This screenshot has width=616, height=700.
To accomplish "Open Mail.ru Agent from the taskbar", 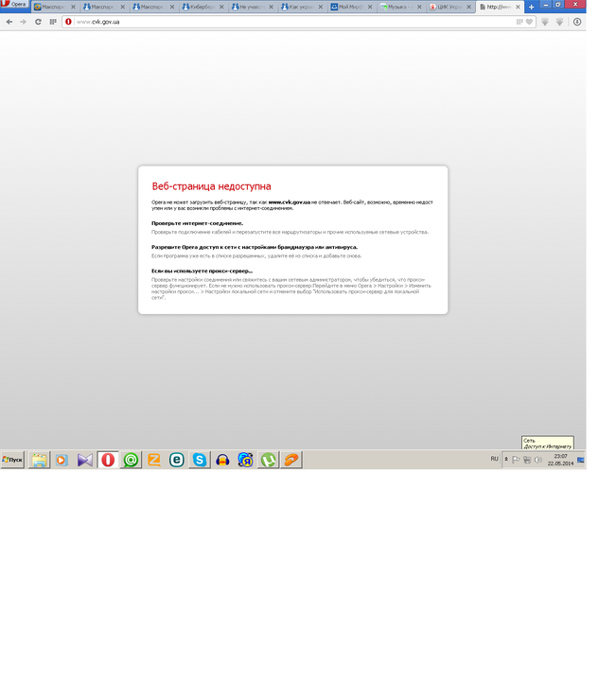I will tap(131, 460).
